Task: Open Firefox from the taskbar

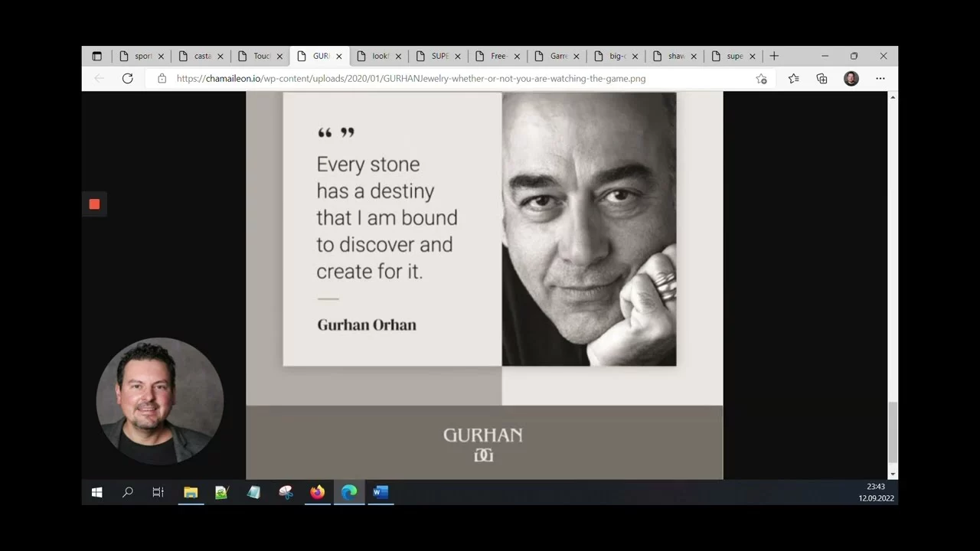Action: pos(317,492)
